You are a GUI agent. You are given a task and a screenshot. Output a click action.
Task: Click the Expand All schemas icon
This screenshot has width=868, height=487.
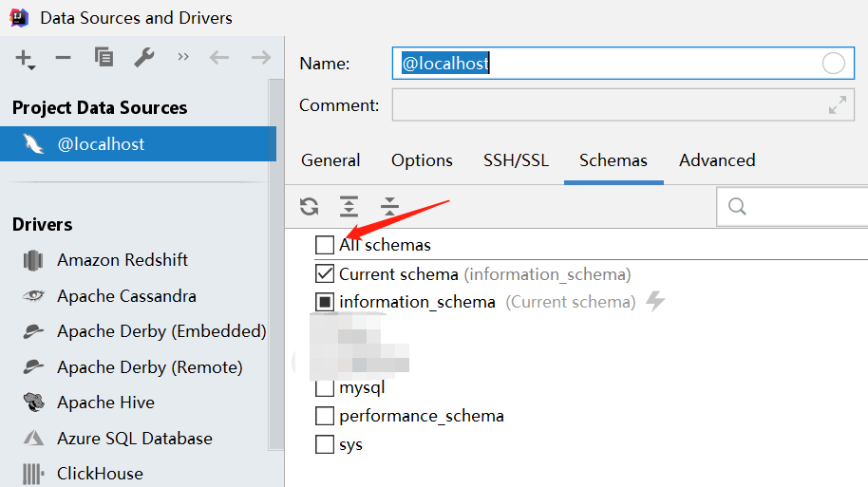[x=349, y=206]
